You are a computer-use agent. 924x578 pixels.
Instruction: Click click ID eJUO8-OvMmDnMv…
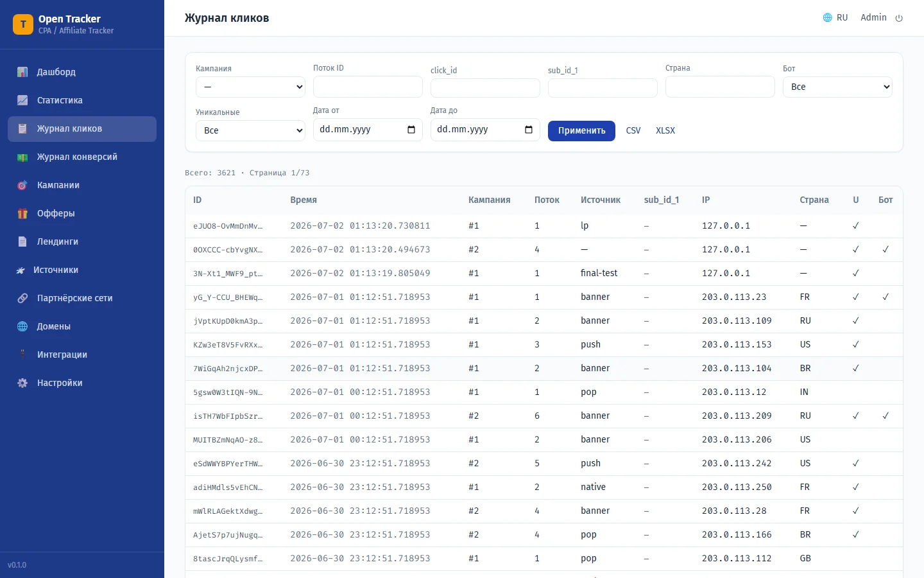click(228, 226)
